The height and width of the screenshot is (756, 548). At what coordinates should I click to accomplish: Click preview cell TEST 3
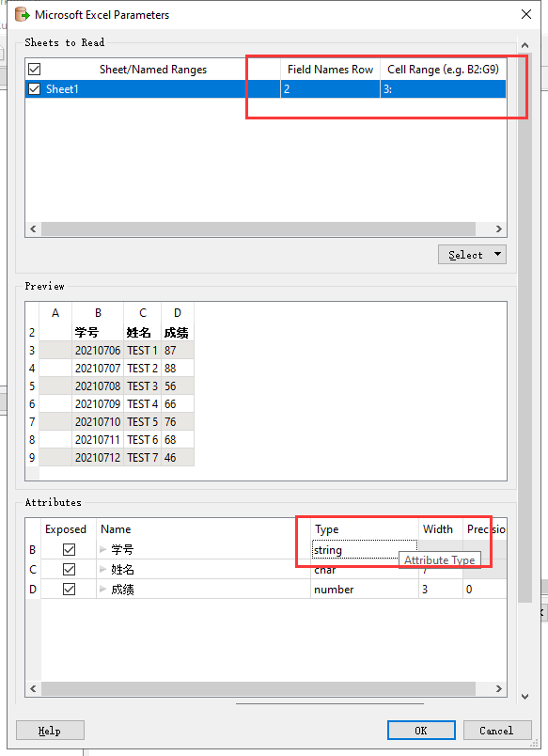click(143, 386)
